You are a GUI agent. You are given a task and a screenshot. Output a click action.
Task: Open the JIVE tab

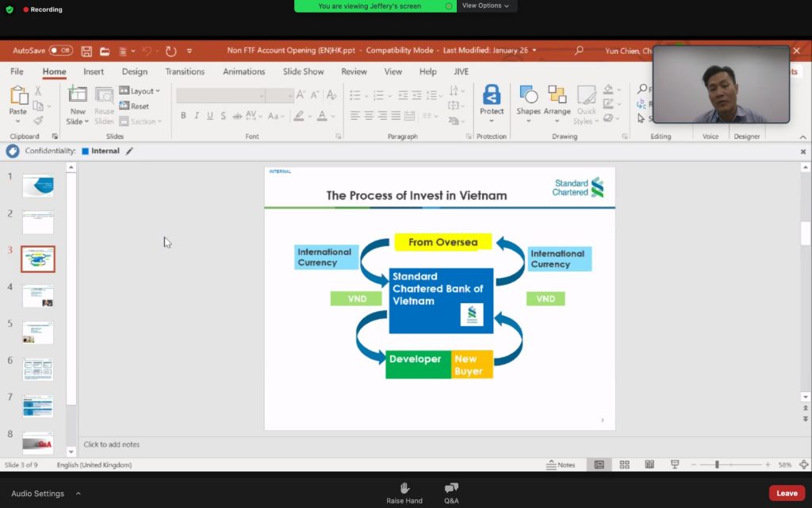coord(461,71)
